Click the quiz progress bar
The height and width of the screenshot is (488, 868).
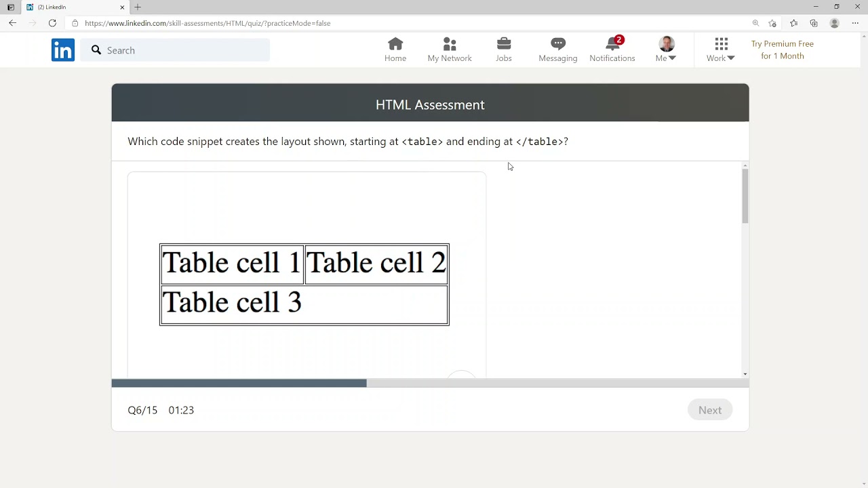430,383
